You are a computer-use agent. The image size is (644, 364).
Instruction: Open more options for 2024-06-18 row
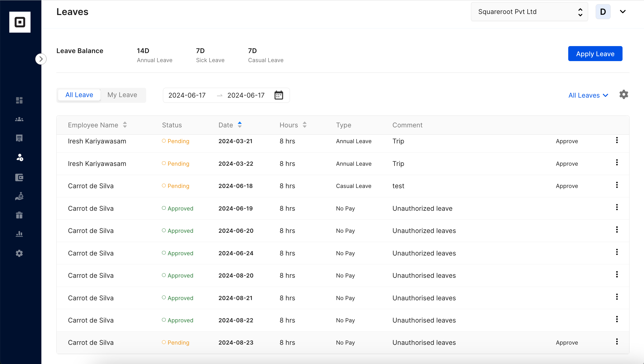[x=617, y=185]
